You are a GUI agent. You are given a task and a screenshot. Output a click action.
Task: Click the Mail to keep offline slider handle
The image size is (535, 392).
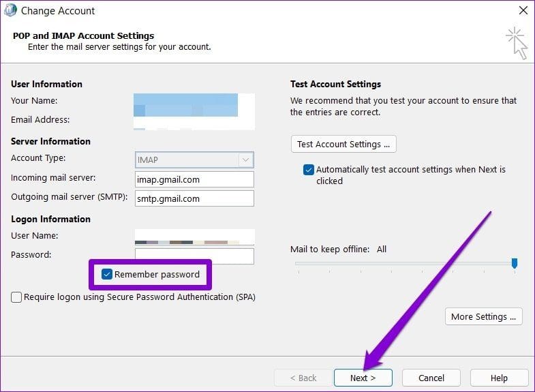515,263
